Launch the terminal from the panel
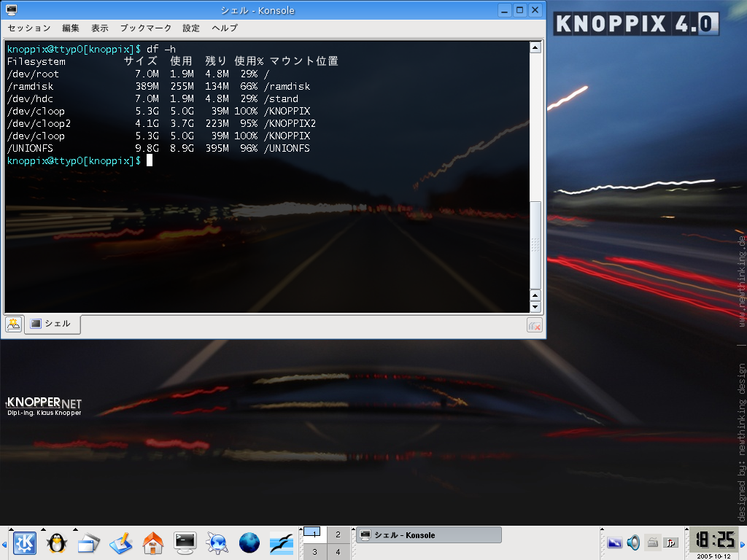 tap(185, 543)
